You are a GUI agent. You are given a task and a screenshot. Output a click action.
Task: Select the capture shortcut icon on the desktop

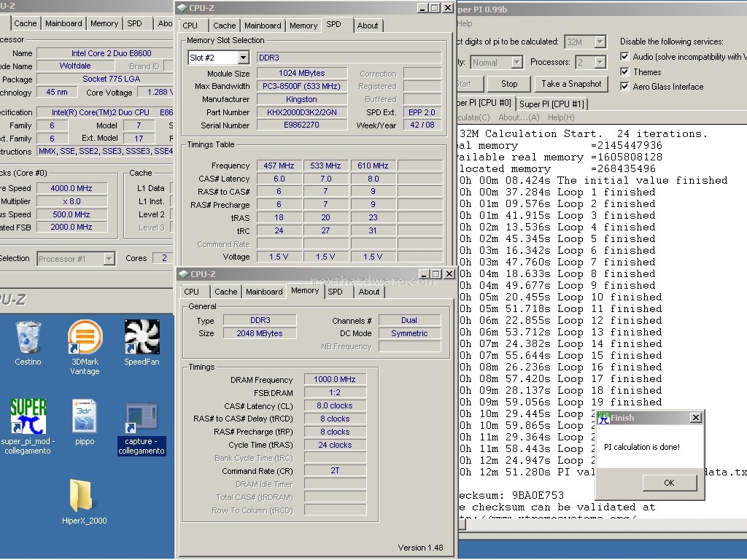click(142, 417)
